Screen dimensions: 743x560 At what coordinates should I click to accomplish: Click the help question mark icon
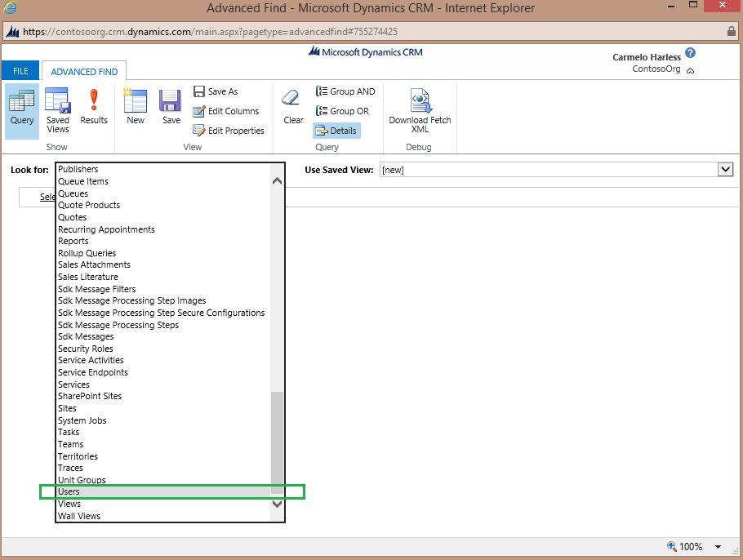691,53
